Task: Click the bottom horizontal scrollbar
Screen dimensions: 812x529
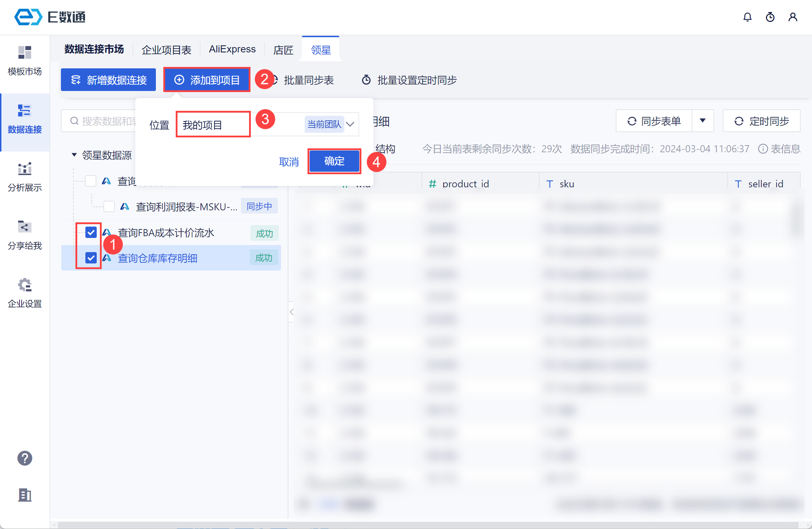Action: point(425,525)
